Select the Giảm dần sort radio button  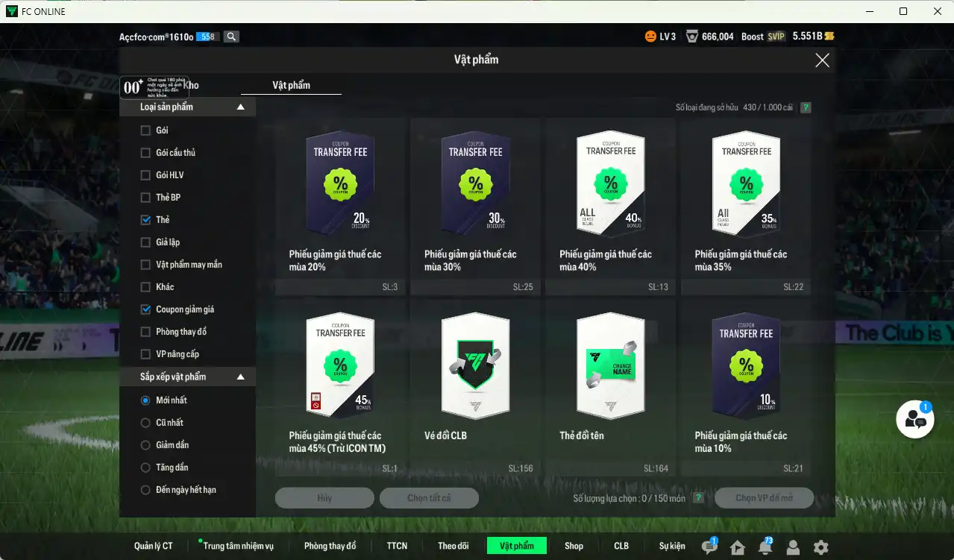point(145,445)
